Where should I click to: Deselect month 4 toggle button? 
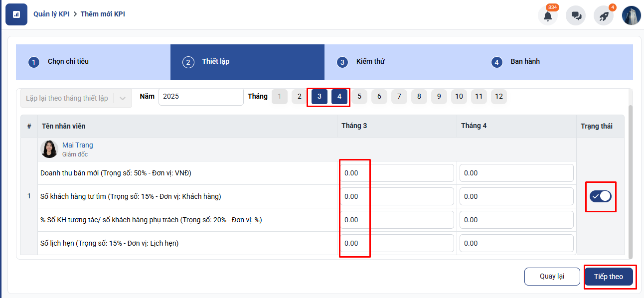click(339, 97)
